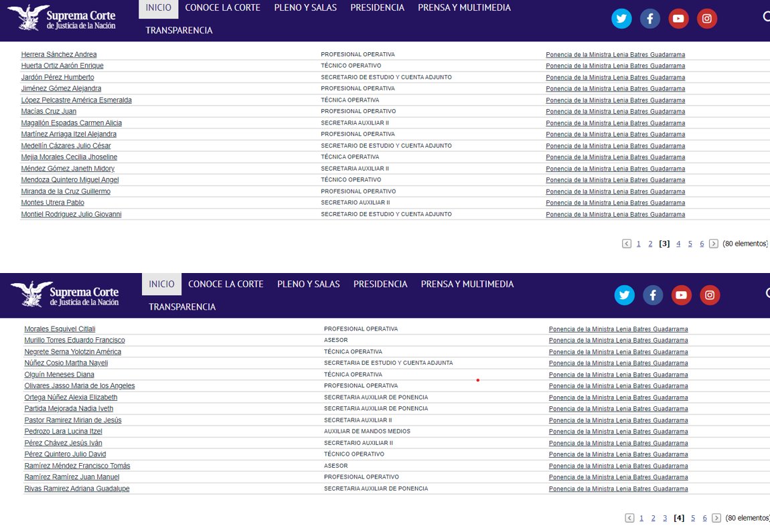
Task: Open Medellín Cázares Julio César link
Action: pos(66,146)
